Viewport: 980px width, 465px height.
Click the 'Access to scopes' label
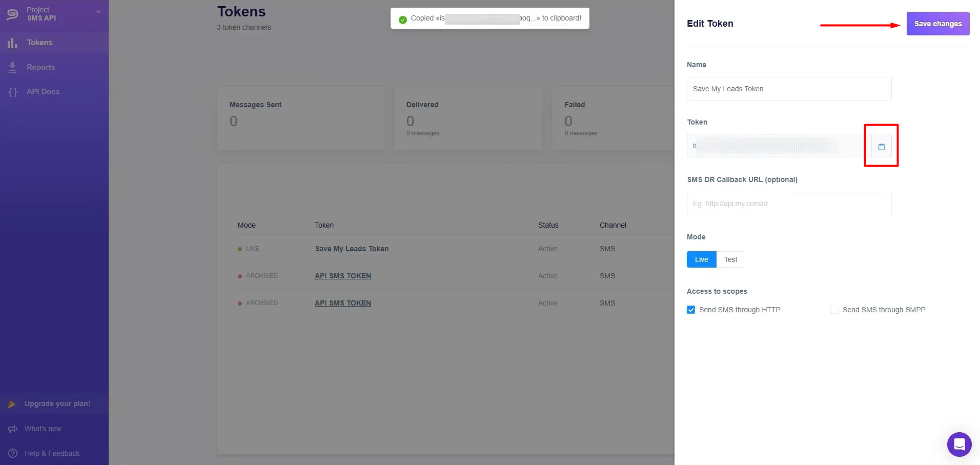pos(717,291)
